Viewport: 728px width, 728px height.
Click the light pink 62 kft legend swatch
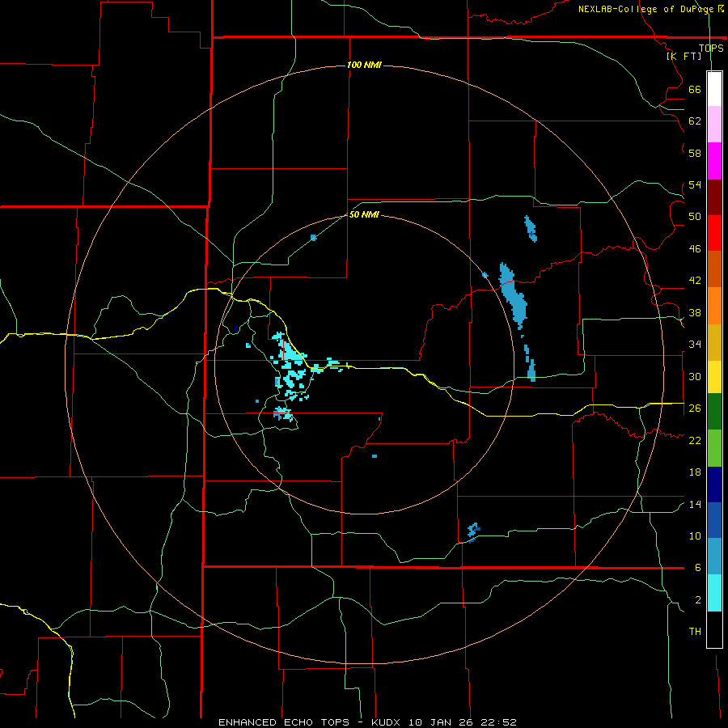pos(714,125)
